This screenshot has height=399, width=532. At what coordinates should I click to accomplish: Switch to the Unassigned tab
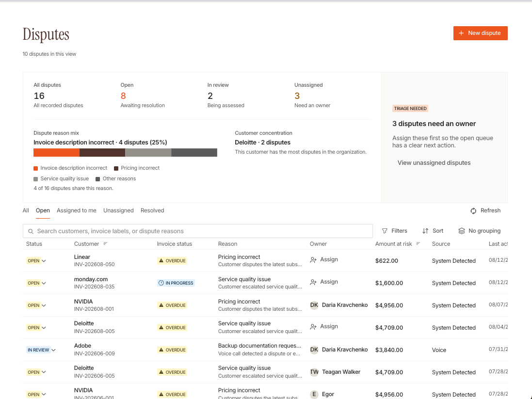tap(118, 210)
